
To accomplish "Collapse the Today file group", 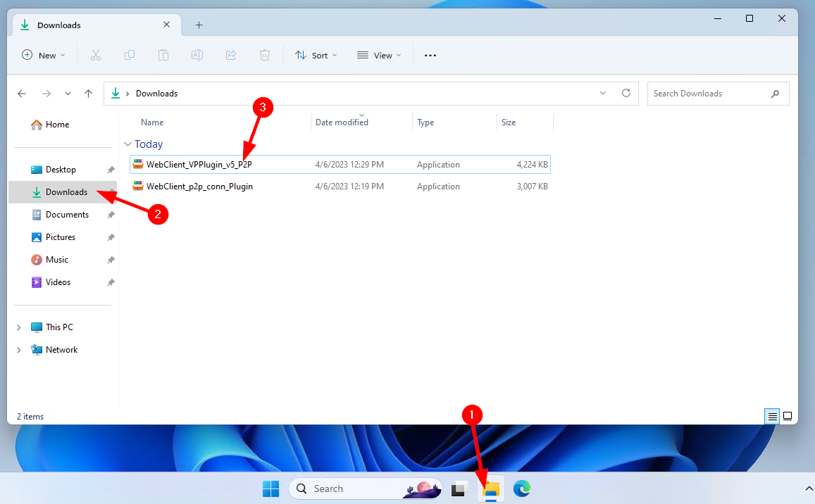I will click(127, 144).
